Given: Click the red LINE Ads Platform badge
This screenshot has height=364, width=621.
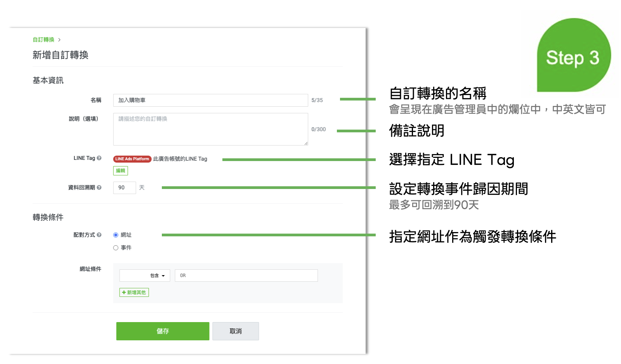Looking at the screenshot, I should point(132,159).
